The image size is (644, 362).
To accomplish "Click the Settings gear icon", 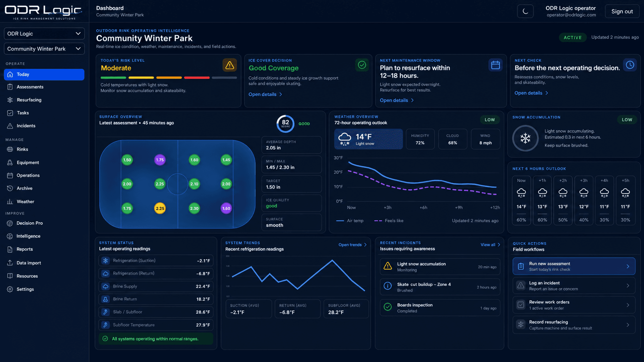I will pyautogui.click(x=10, y=289).
